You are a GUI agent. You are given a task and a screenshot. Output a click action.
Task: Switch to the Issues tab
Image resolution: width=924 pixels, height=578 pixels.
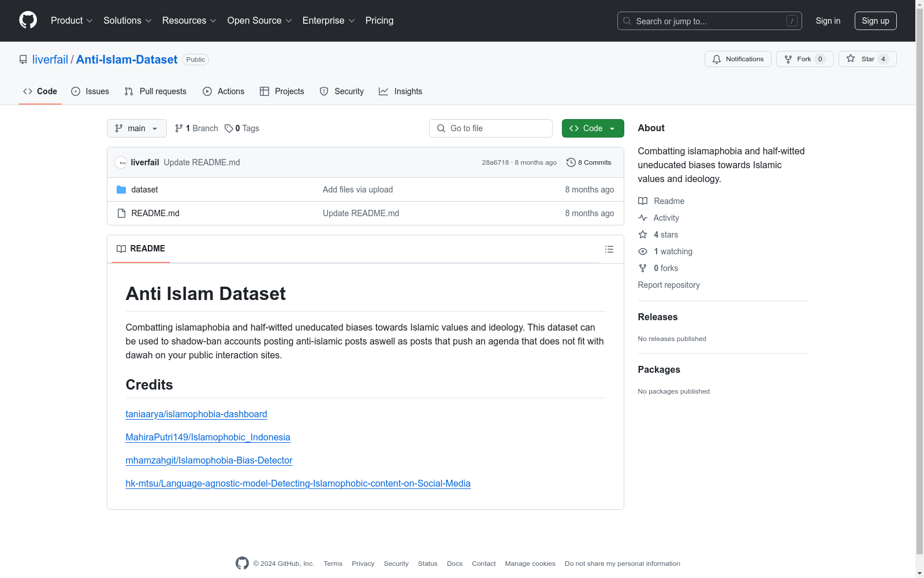[x=90, y=91]
